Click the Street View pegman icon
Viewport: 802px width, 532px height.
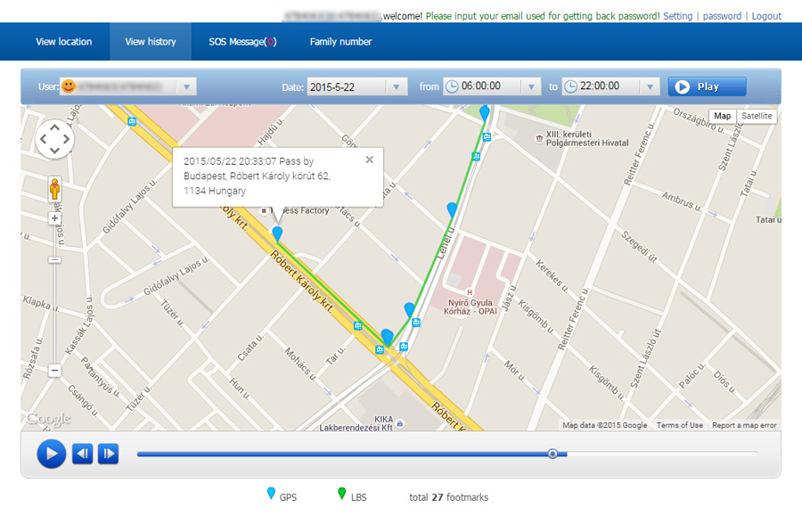pos(54,189)
